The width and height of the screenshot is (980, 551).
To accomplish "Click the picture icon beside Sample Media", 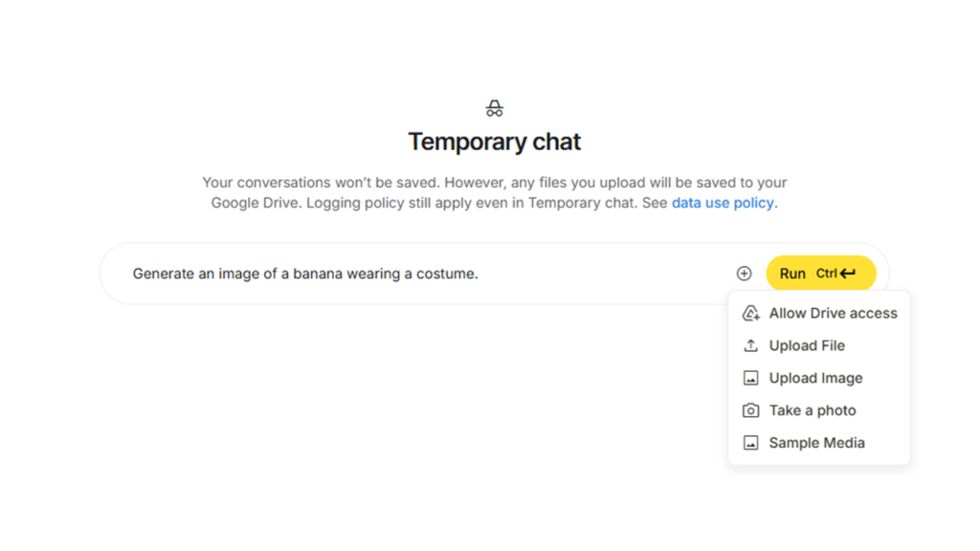I will (750, 443).
